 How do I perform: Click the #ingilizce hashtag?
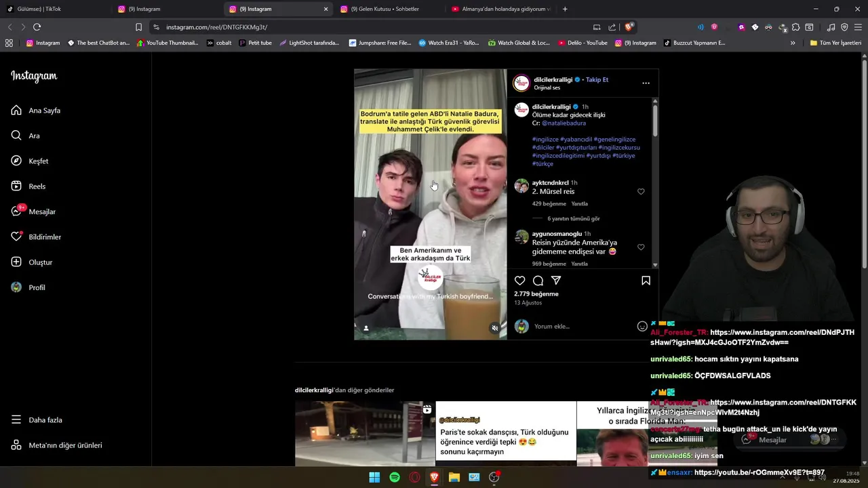[x=545, y=139]
